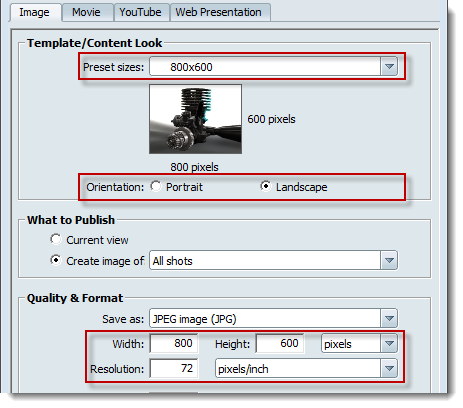Image resolution: width=463 pixels, height=408 pixels.
Task: Switch to the Movie tab
Action: click(x=87, y=12)
